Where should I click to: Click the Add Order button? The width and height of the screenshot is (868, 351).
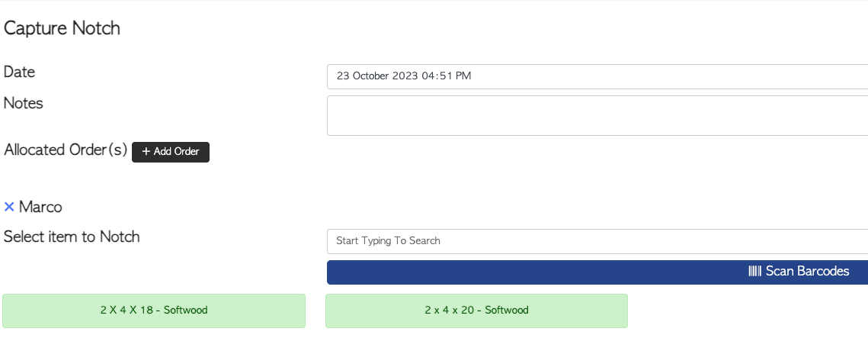pos(171,152)
